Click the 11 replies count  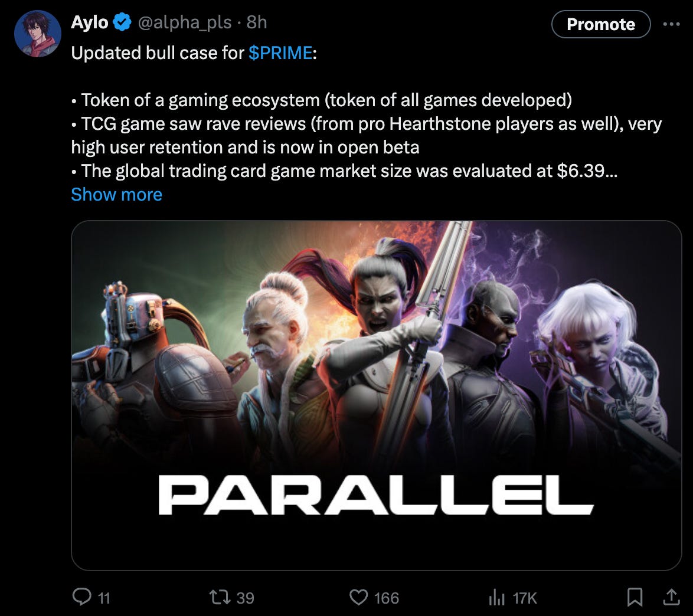coord(103,598)
